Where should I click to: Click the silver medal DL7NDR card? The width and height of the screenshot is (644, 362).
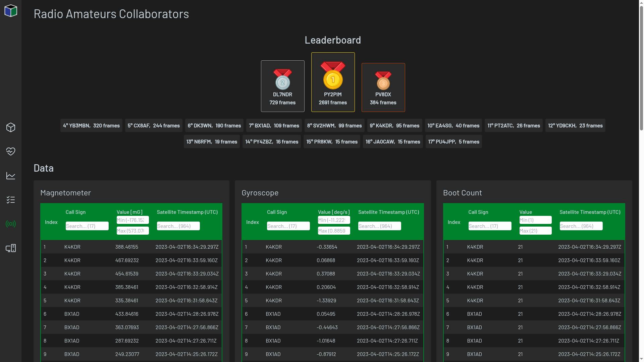click(282, 86)
